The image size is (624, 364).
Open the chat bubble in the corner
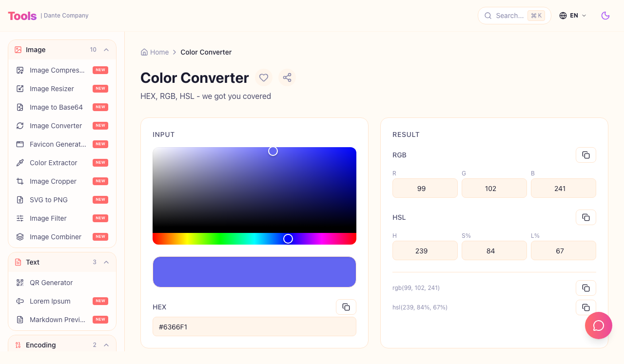tap(599, 326)
